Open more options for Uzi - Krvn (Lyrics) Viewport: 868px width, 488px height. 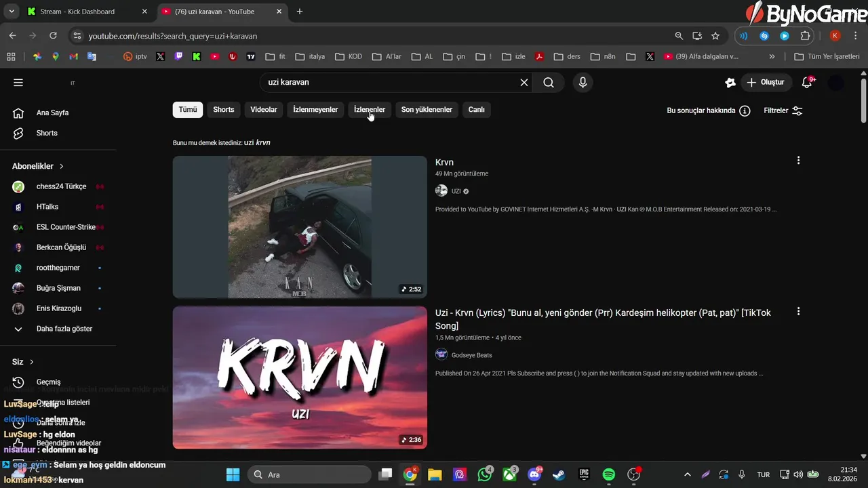(x=798, y=311)
